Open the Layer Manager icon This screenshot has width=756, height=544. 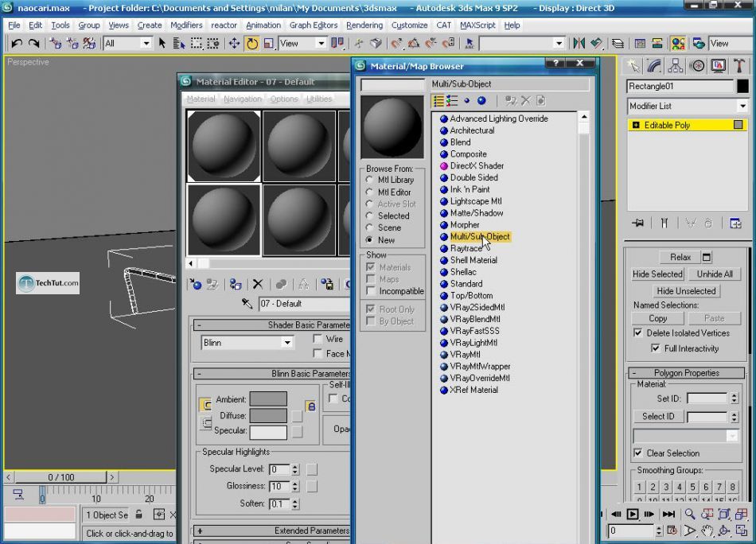pos(618,44)
